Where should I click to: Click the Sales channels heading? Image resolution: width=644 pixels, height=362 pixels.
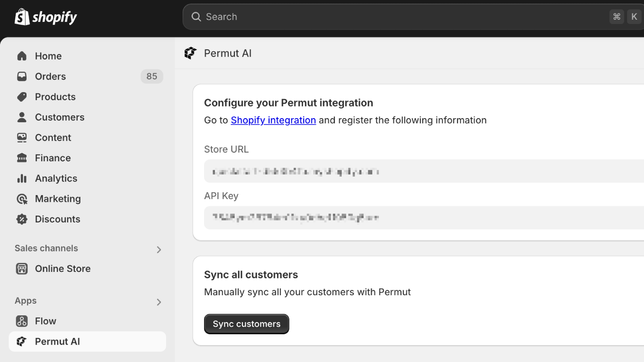pos(46,248)
